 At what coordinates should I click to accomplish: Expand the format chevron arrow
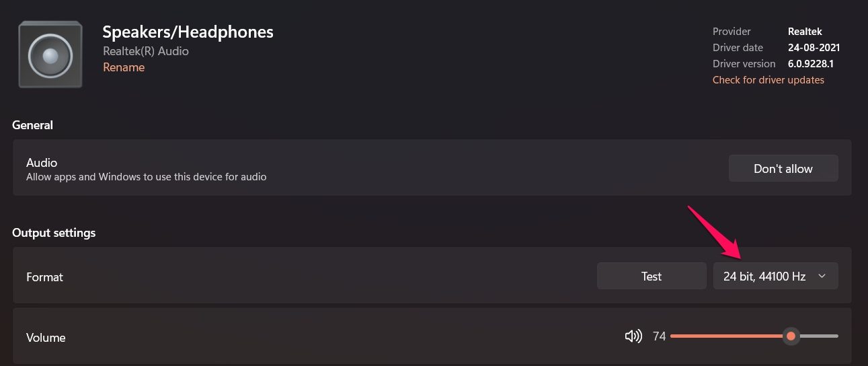(822, 276)
